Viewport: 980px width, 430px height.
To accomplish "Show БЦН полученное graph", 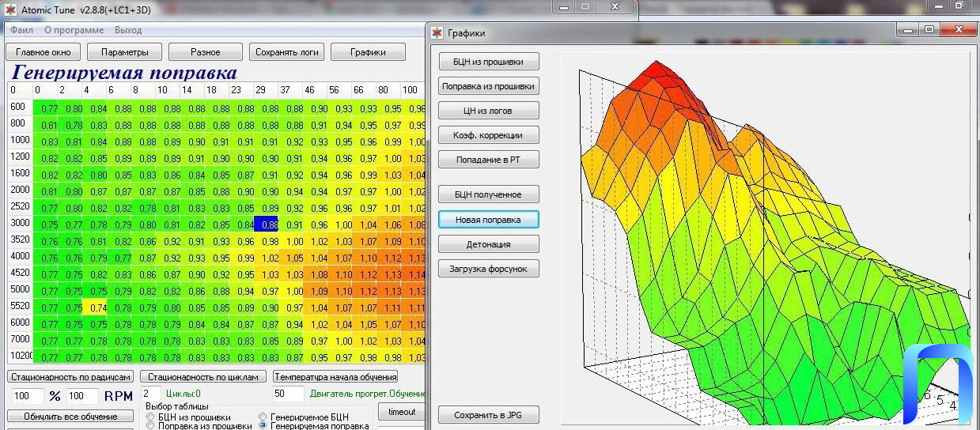I will (489, 194).
